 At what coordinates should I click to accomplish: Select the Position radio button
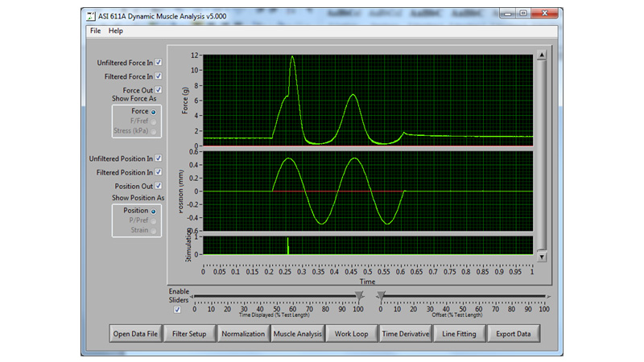click(153, 211)
